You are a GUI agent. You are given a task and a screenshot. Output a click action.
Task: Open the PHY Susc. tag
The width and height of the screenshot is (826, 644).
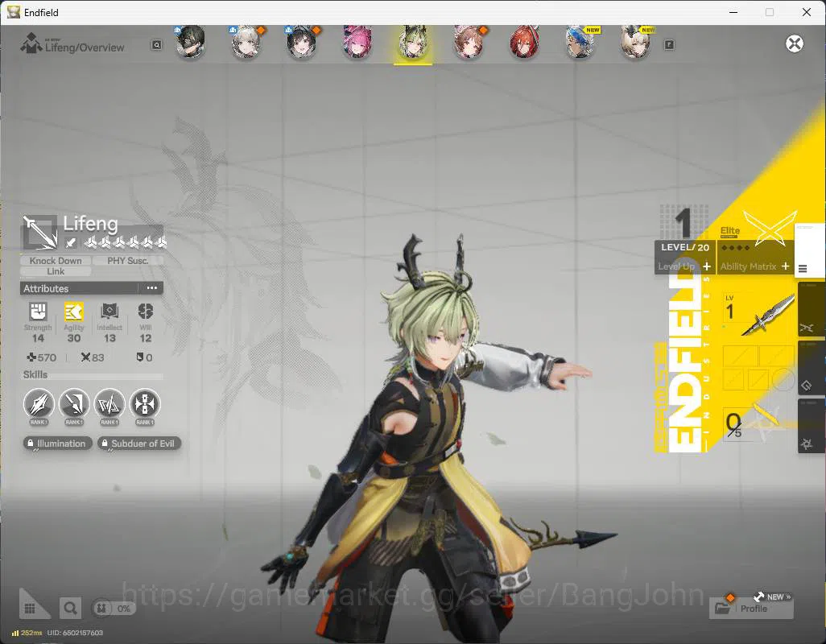click(x=127, y=261)
